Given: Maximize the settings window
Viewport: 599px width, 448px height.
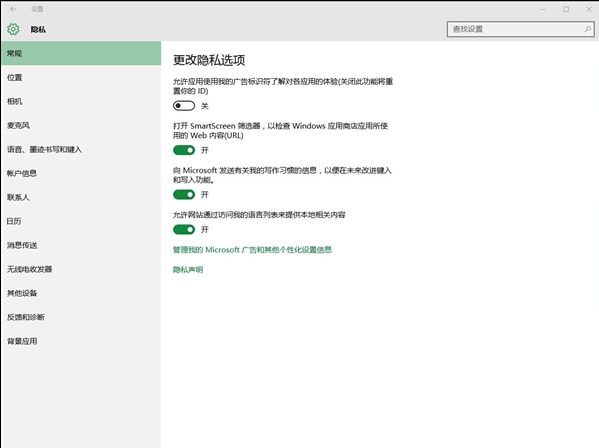Looking at the screenshot, I should point(566,9).
